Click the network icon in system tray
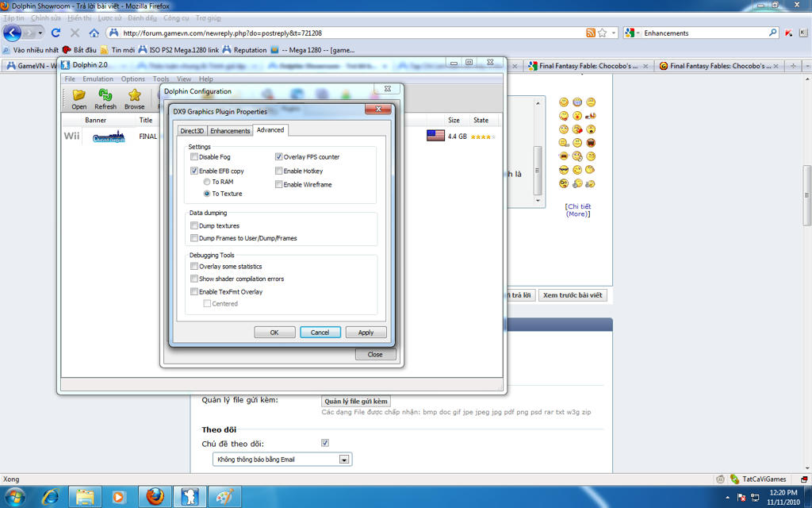The width and height of the screenshot is (812, 508). [x=755, y=497]
